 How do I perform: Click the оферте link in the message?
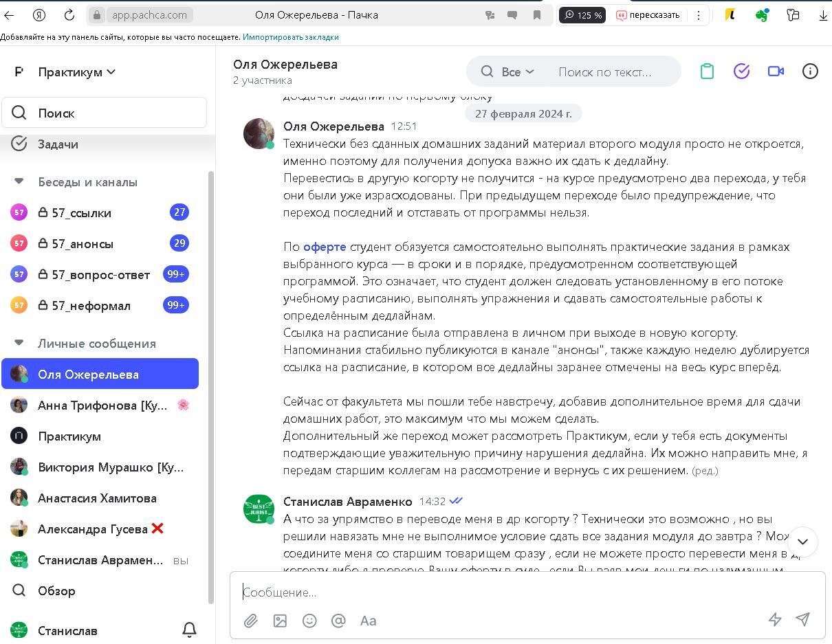click(324, 247)
